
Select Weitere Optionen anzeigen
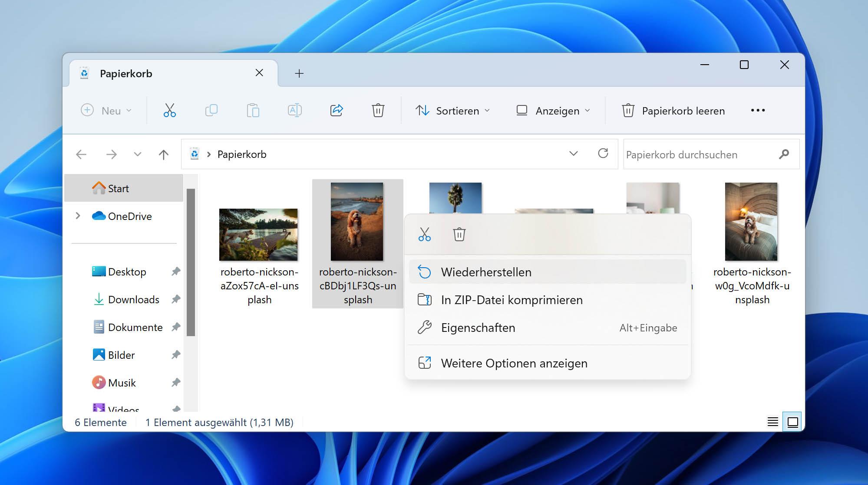point(548,363)
